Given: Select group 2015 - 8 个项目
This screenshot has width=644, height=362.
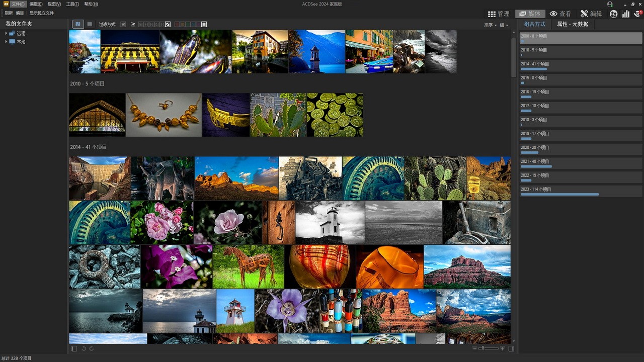Looking at the screenshot, I should [581, 79].
